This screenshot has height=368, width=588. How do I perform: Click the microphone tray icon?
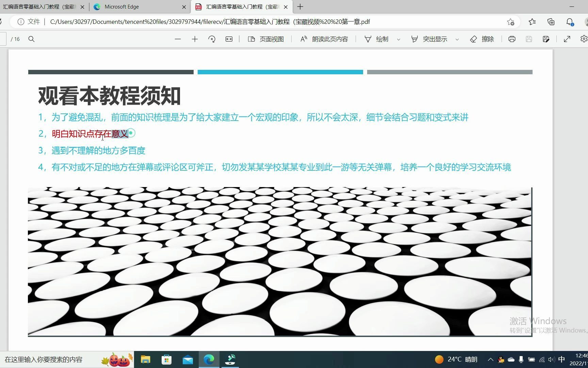coord(521,359)
